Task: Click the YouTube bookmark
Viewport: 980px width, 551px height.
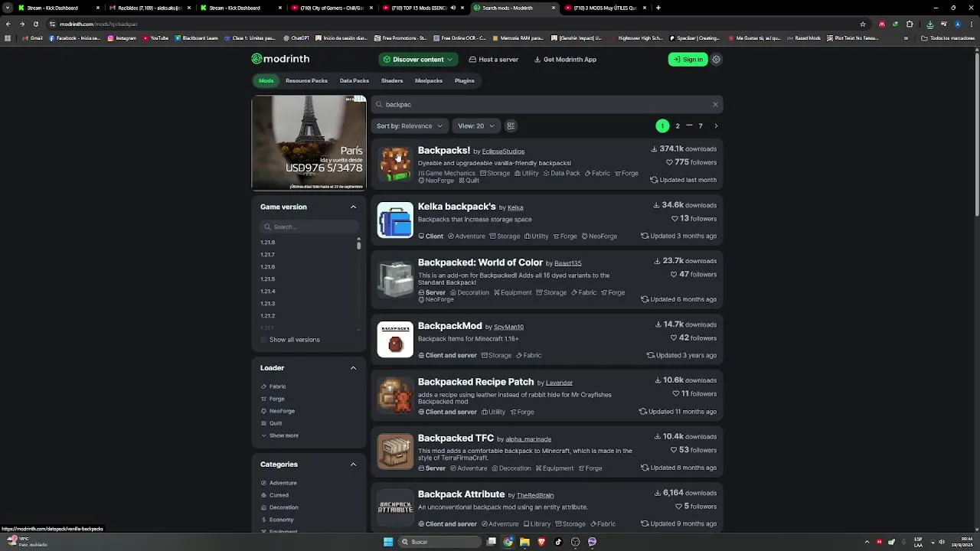Action: click(x=155, y=38)
